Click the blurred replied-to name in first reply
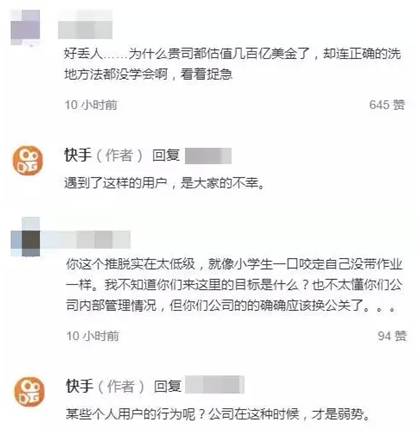 coord(208,156)
